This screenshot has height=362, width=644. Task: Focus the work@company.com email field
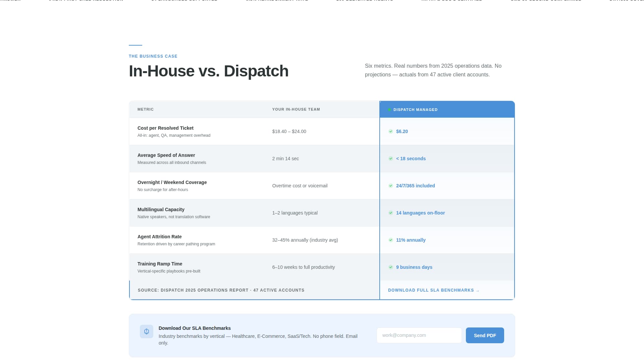[419, 335]
